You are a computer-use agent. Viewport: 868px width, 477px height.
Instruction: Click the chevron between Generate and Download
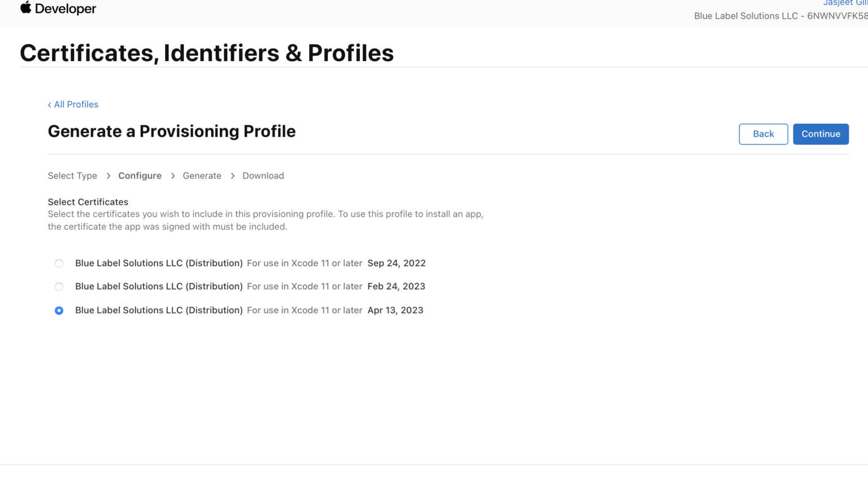[232, 176]
